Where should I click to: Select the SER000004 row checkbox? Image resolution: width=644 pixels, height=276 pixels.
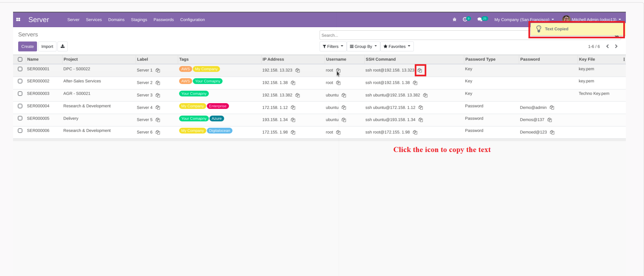click(x=20, y=106)
